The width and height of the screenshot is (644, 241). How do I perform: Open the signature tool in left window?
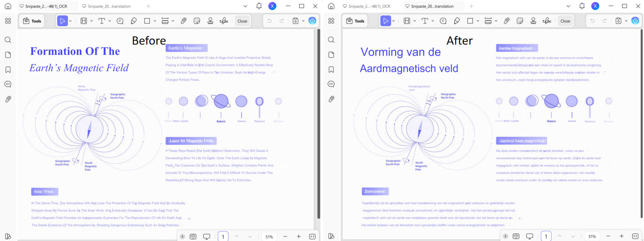224,21
